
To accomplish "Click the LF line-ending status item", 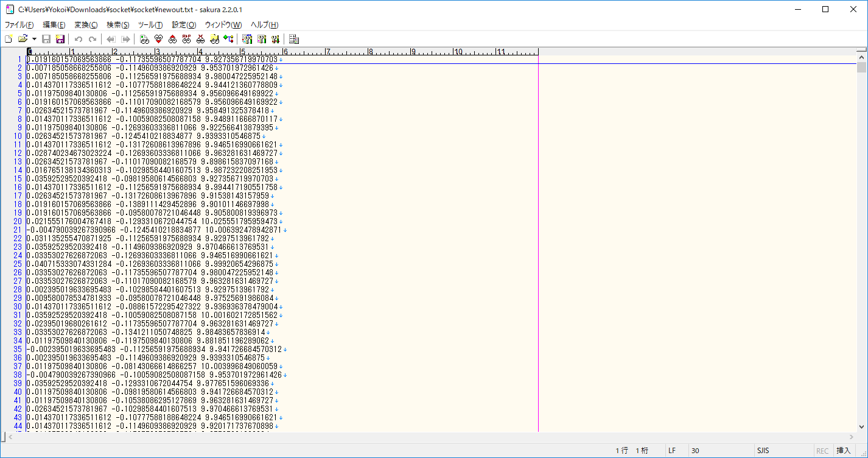I will (671, 450).
